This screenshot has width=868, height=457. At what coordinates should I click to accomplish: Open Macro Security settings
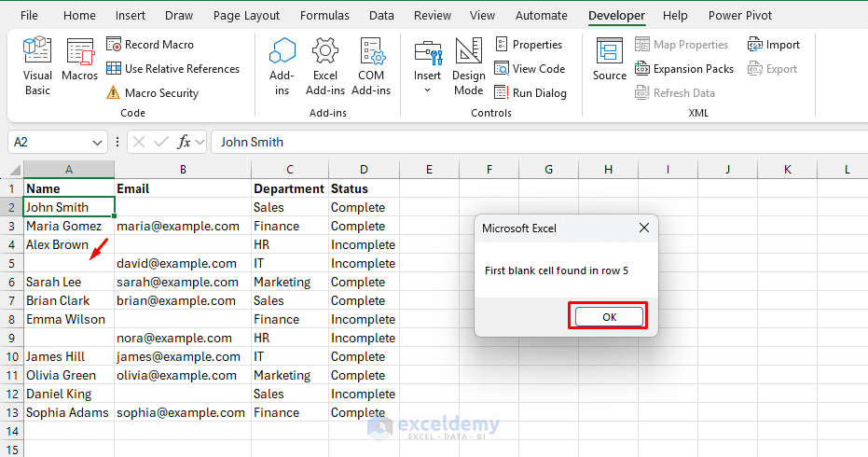coord(152,92)
